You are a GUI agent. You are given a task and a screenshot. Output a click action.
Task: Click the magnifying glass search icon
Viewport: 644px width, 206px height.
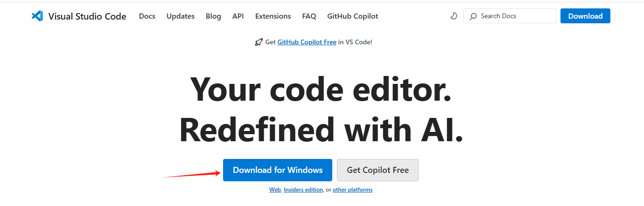tap(473, 16)
